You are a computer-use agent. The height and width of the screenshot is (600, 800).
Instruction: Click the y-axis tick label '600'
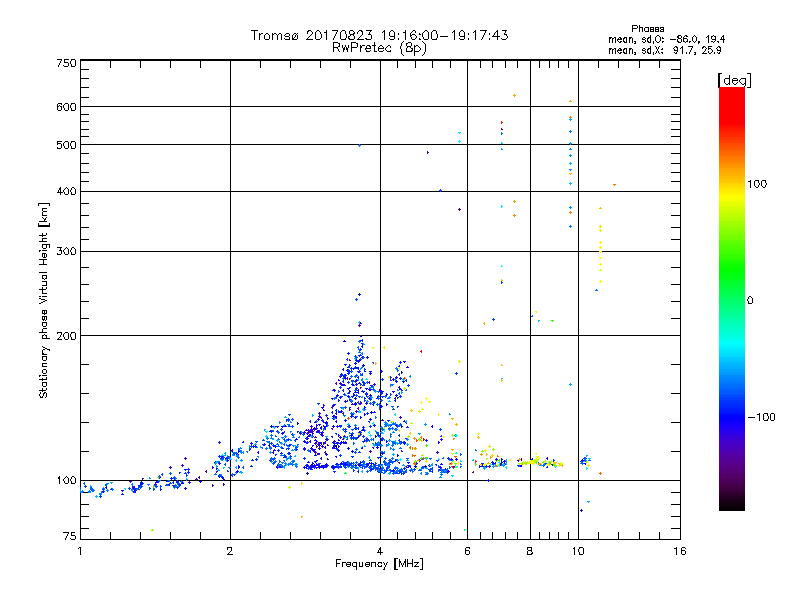click(66, 107)
